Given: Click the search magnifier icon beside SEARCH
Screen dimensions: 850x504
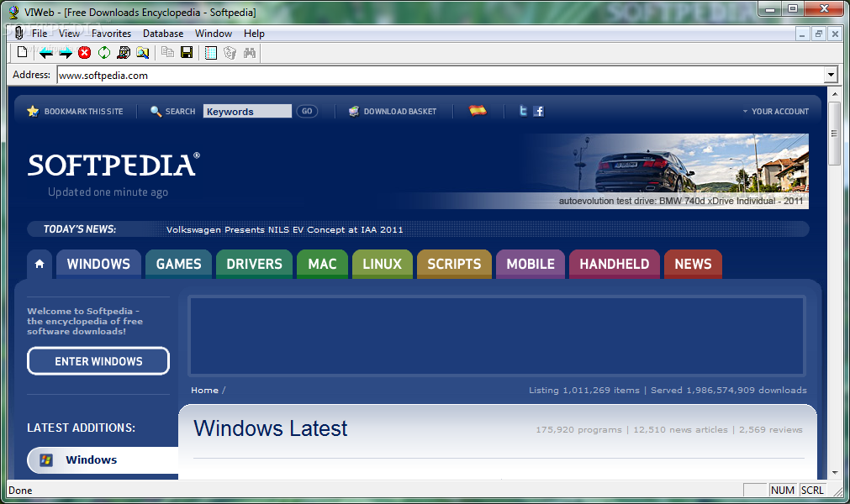Looking at the screenshot, I should [x=156, y=111].
